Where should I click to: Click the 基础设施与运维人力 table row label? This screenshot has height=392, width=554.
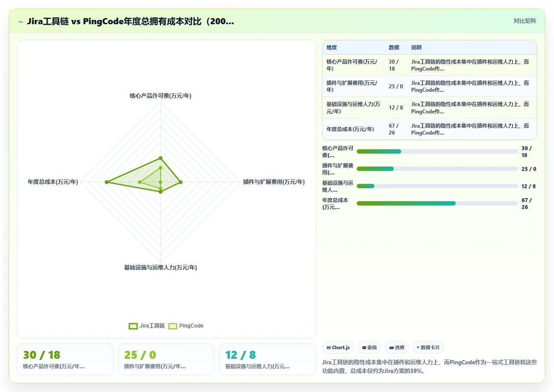[354, 108]
